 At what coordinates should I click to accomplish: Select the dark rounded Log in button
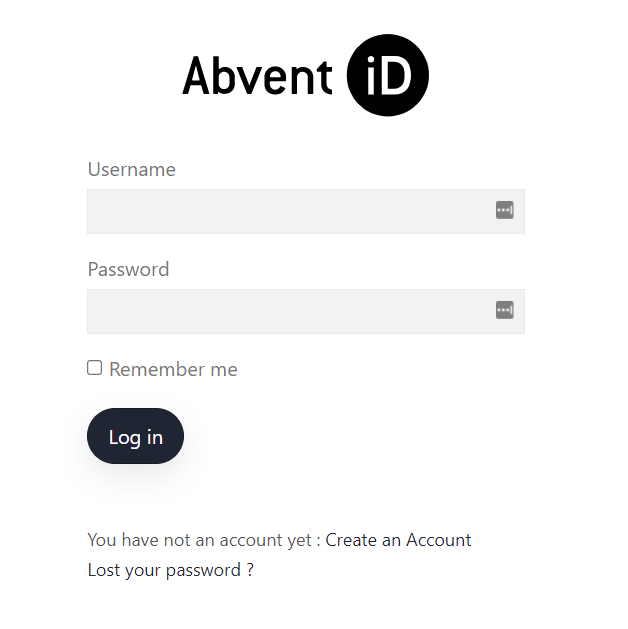coord(136,436)
